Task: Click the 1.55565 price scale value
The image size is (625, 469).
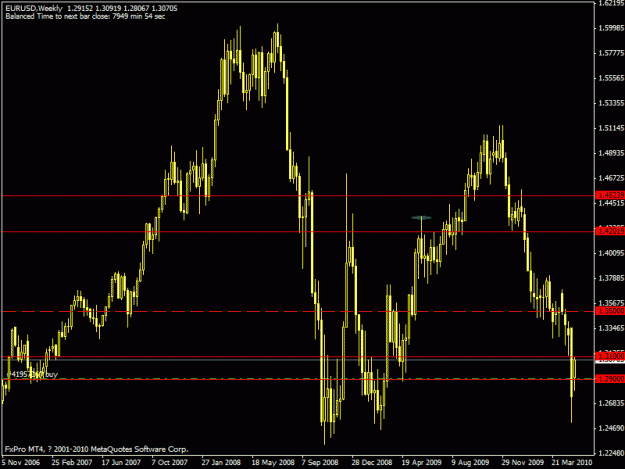Action: (611, 78)
